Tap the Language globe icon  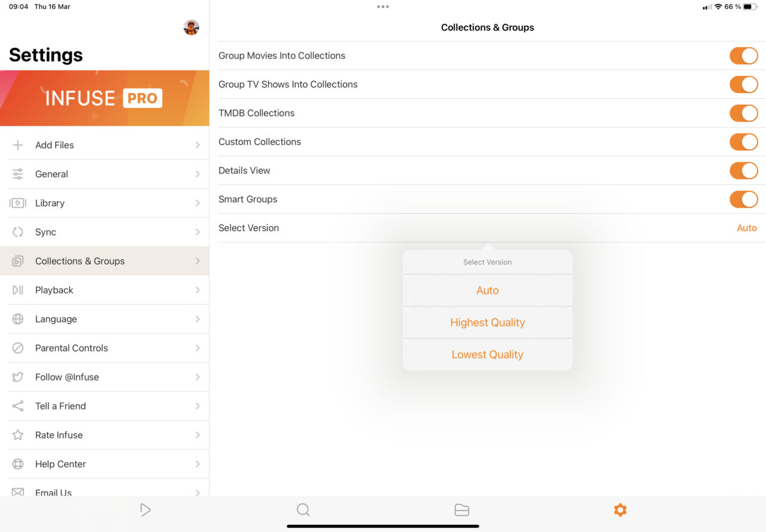(18, 319)
